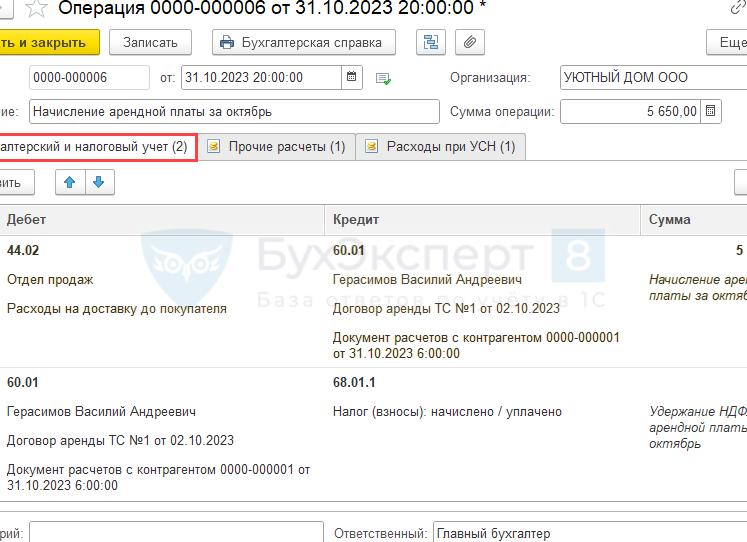Screen dimensions: 747x542
Task: Open document structure/related documents icon
Action: 431,42
